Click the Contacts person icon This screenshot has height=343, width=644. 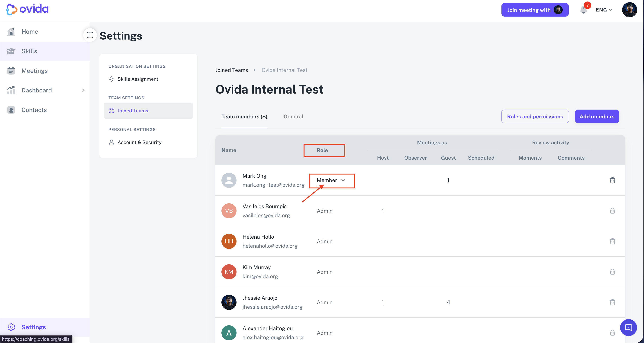(11, 110)
